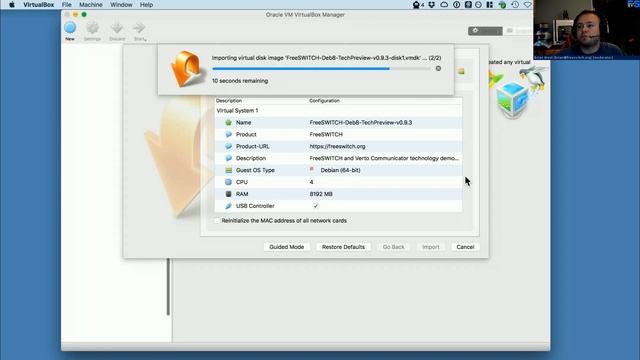Click the import progress bar
Screen dimensions: 640x360
[x=321, y=69]
